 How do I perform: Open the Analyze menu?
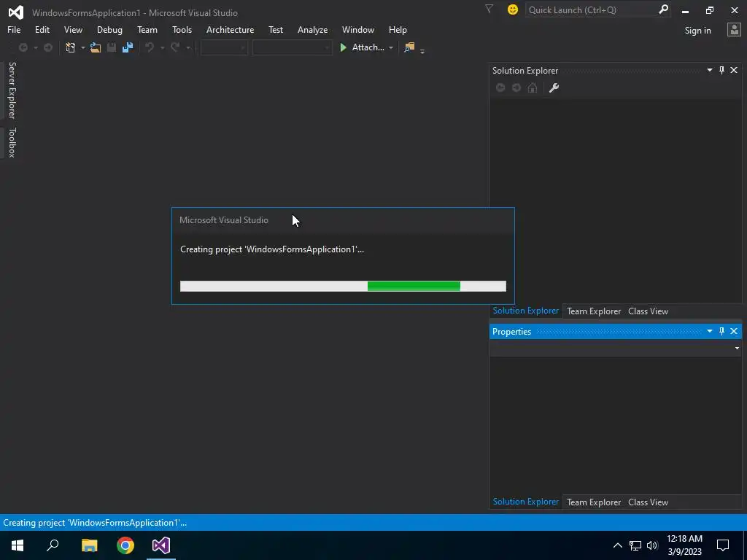312,29
